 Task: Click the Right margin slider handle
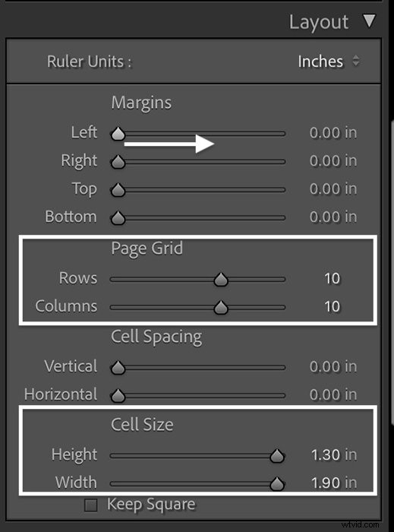pos(118,162)
